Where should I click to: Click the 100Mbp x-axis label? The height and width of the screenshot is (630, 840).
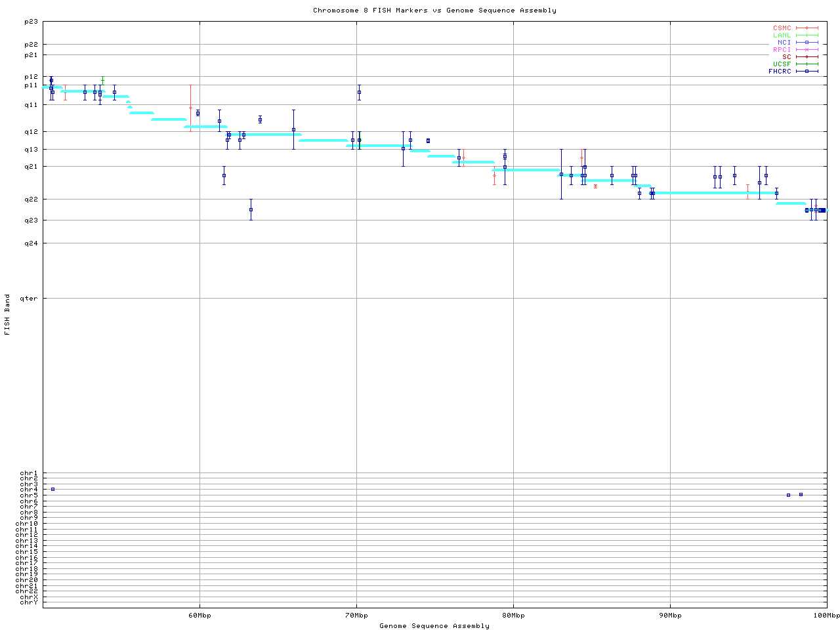826,616
